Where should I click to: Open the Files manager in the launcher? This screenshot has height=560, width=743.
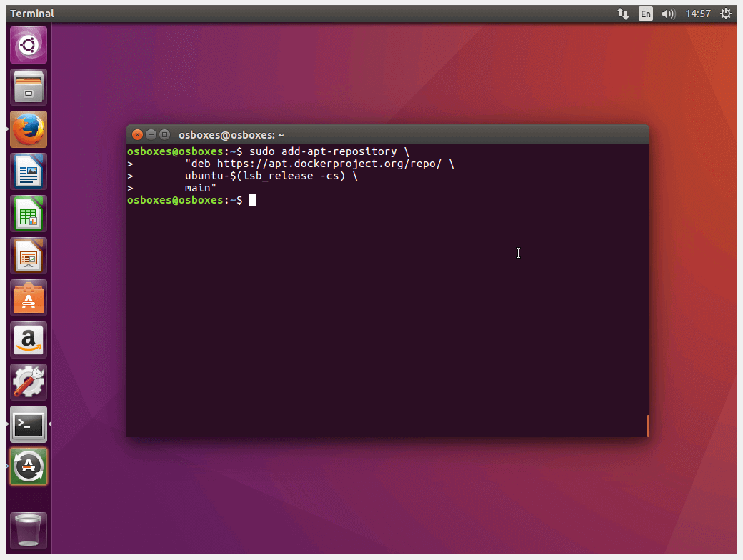click(29, 87)
